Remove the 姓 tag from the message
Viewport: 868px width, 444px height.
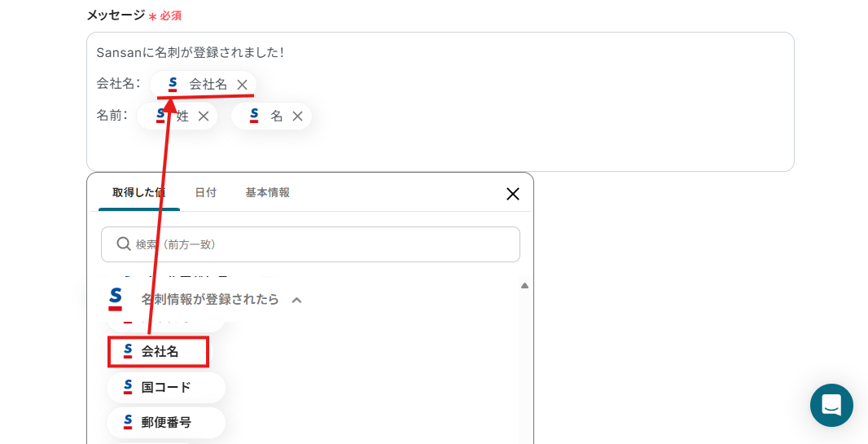[x=204, y=116]
